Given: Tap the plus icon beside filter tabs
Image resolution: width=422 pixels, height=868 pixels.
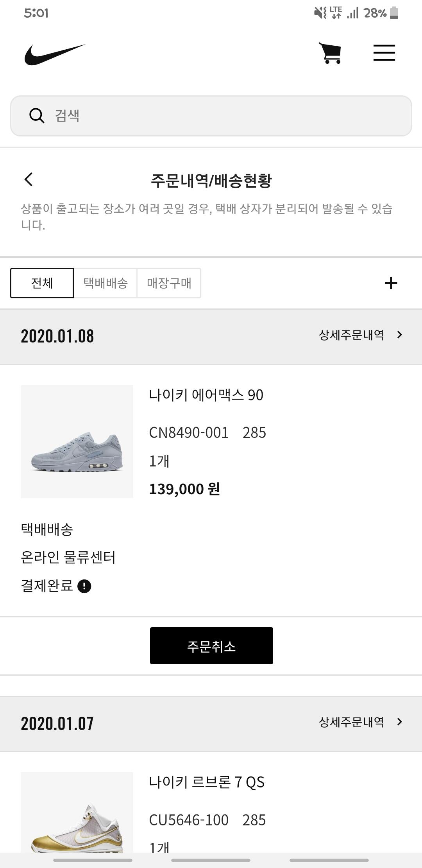Looking at the screenshot, I should pyautogui.click(x=391, y=283).
